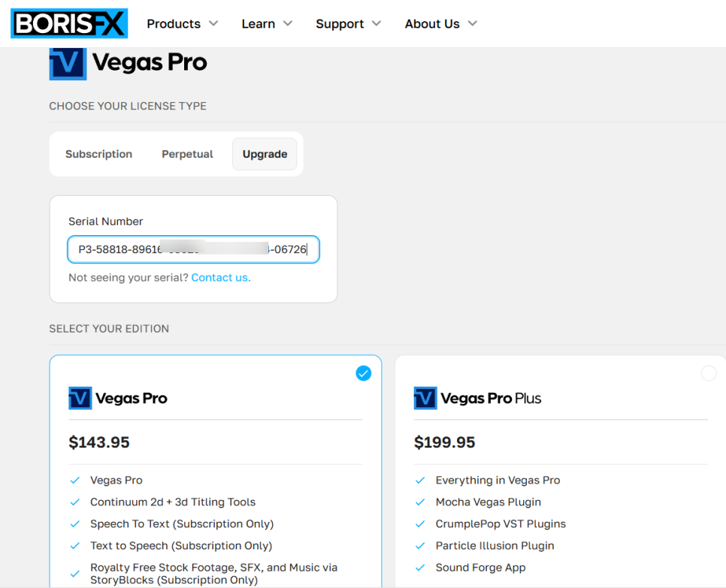This screenshot has height=588, width=726.
Task: Click the Speech To Text feature line
Action: (x=182, y=523)
